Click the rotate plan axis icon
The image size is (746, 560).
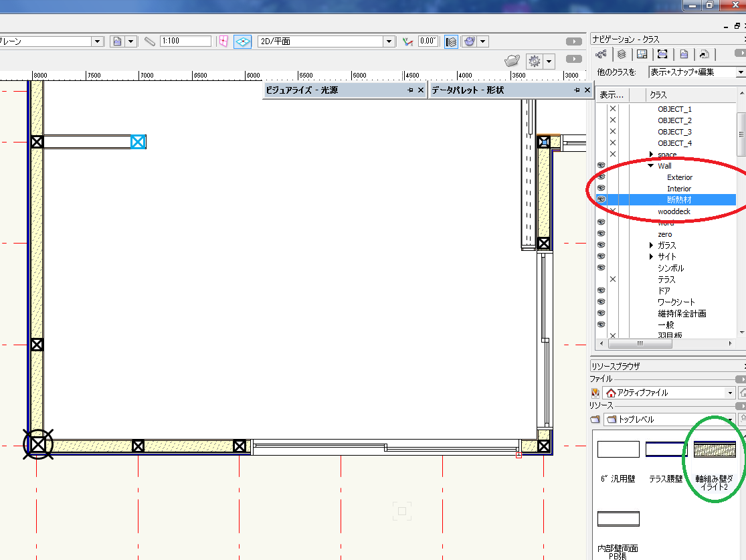coord(407,41)
